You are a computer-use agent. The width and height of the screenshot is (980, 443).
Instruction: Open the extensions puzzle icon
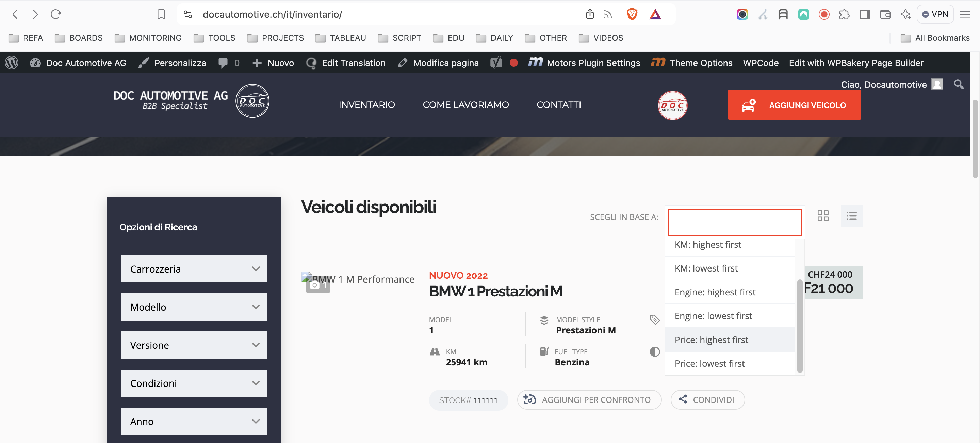click(844, 14)
